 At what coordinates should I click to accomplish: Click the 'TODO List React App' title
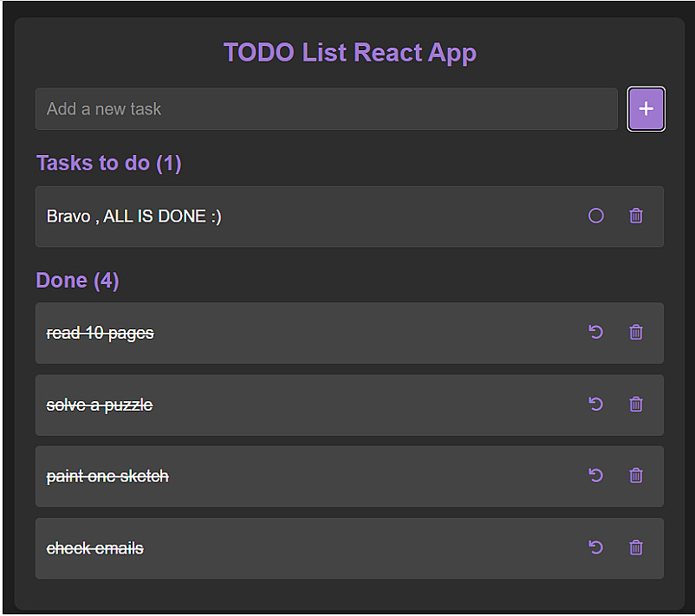click(349, 53)
